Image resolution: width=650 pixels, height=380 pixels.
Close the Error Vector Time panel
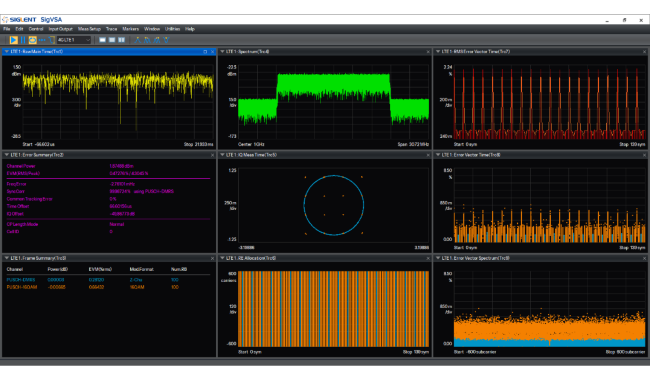645,155
